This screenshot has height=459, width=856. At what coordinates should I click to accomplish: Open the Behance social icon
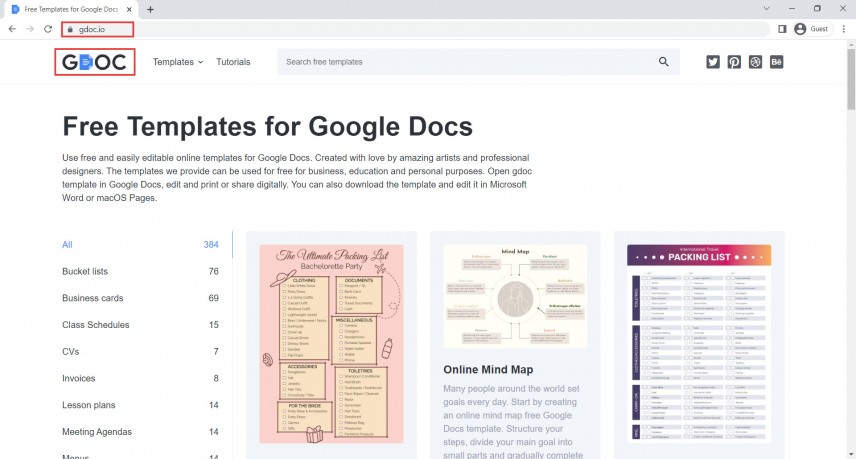click(776, 62)
